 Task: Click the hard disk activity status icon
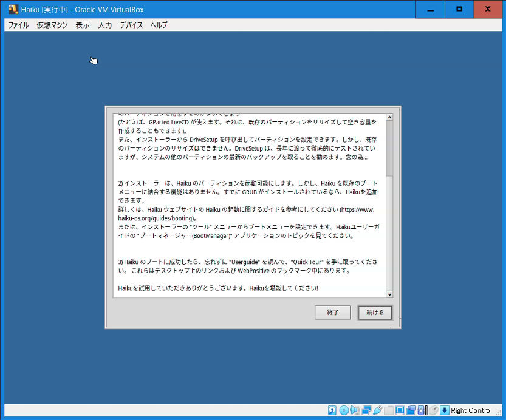[x=332, y=410]
